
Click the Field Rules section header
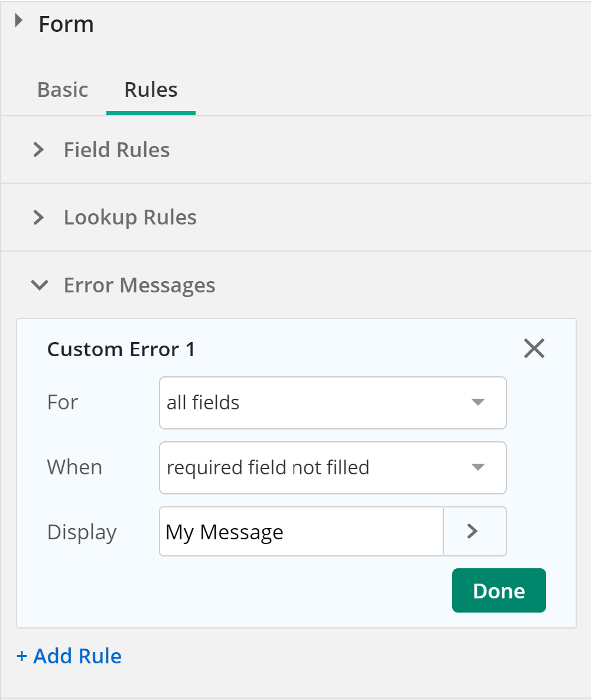coord(116,150)
